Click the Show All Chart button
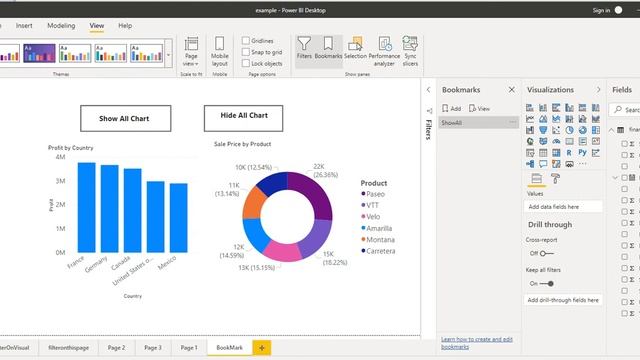 pos(125,118)
